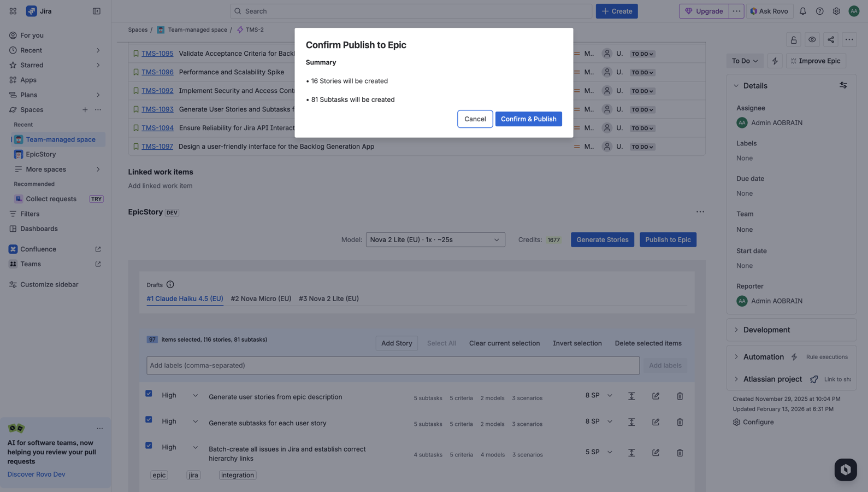Cancel the publish confirmation dialog
This screenshot has width=868, height=492.
[475, 119]
